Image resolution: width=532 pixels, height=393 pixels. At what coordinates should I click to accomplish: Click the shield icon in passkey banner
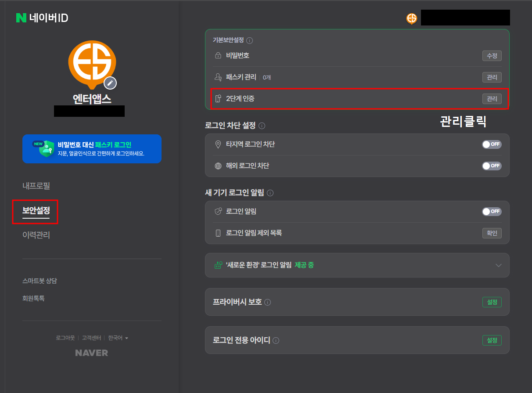click(x=46, y=149)
